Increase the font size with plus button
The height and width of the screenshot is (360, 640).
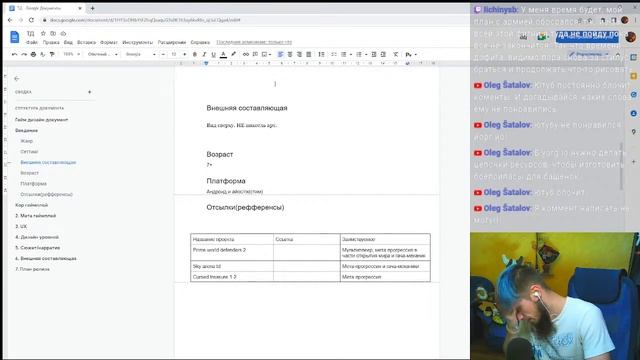pyautogui.click(x=184, y=54)
